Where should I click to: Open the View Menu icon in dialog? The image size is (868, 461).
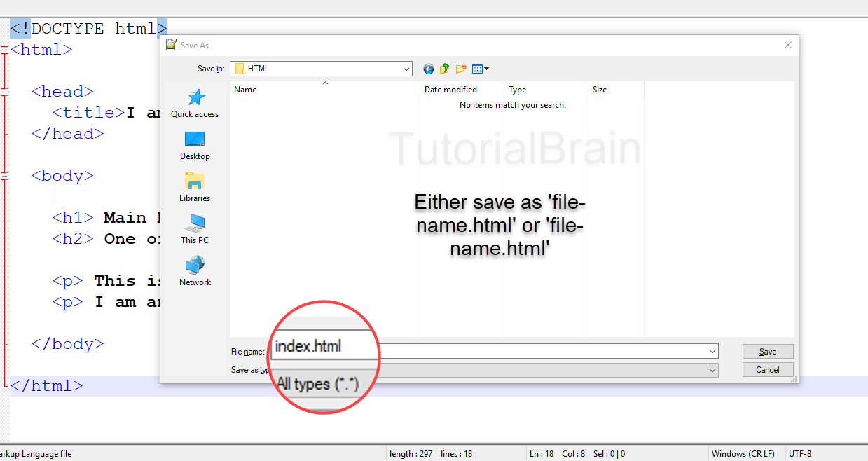click(x=481, y=69)
